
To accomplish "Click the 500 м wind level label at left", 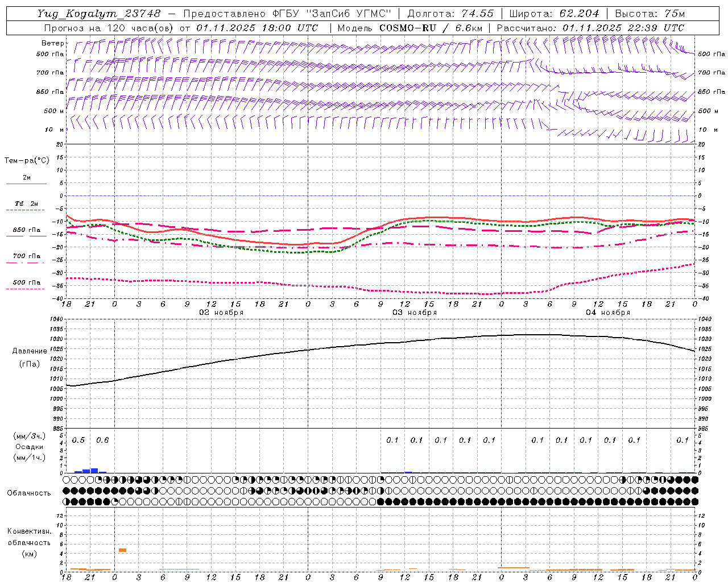I will [55, 111].
